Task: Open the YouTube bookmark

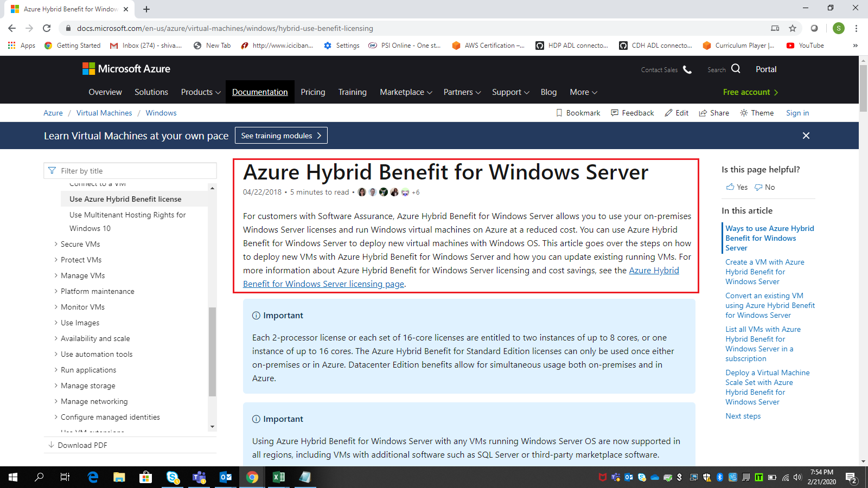Action: 805,46
